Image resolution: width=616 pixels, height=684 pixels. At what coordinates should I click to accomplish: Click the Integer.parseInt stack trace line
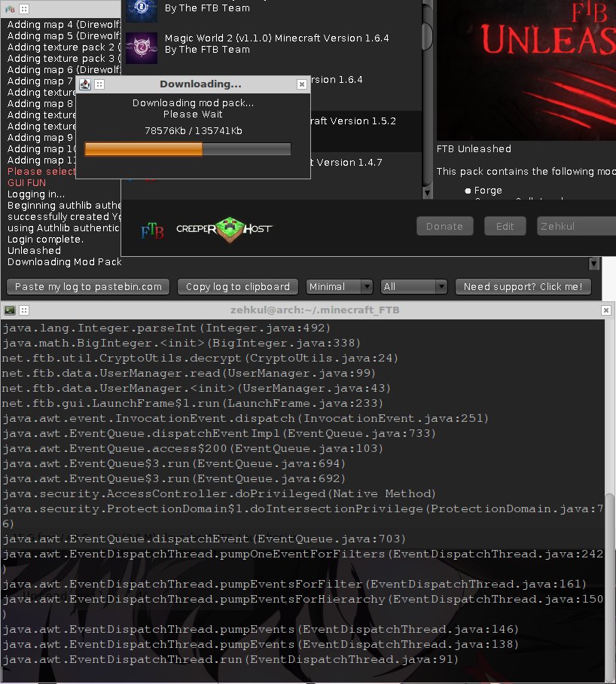(166, 328)
